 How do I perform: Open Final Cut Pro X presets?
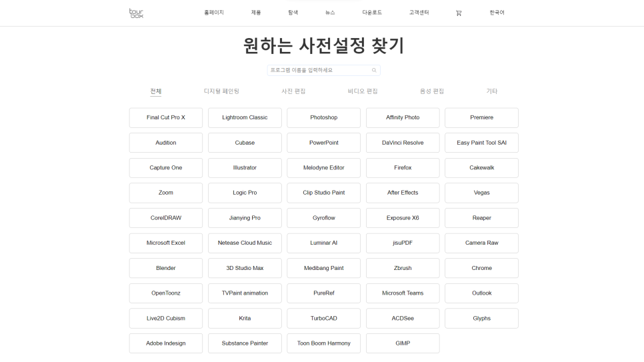[166, 118]
